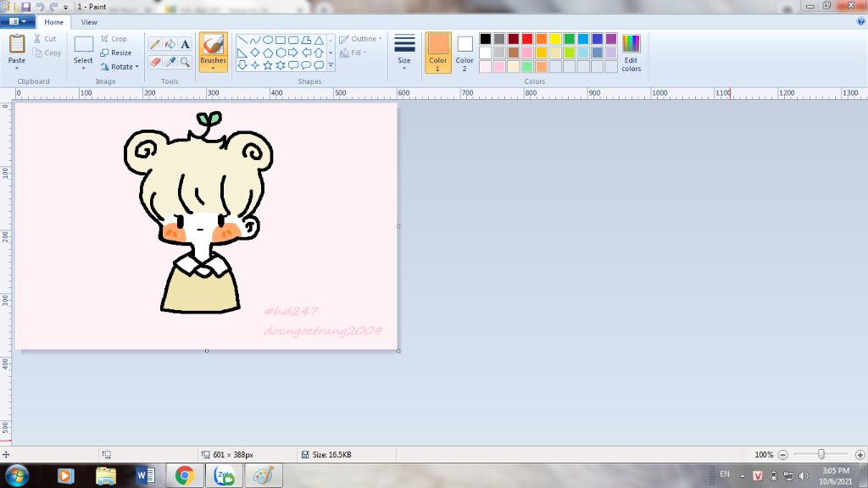Click the Save icon in title bar
868x488 pixels.
point(25,7)
